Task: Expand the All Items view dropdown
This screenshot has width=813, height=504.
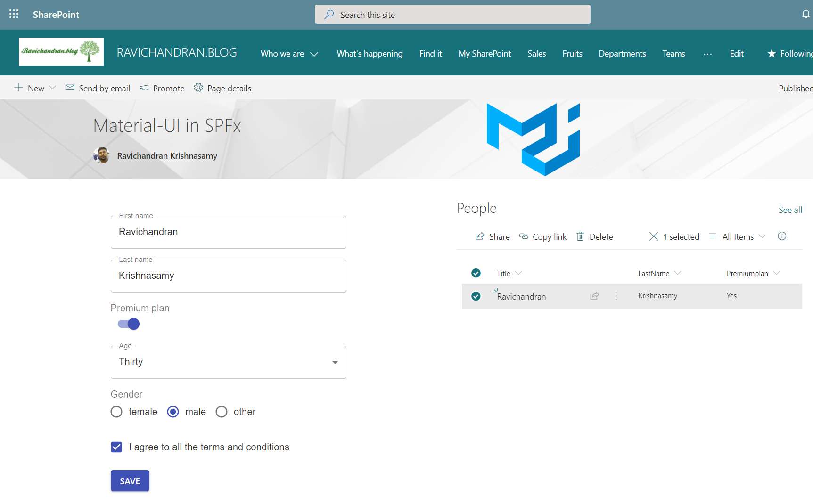Action: [738, 236]
